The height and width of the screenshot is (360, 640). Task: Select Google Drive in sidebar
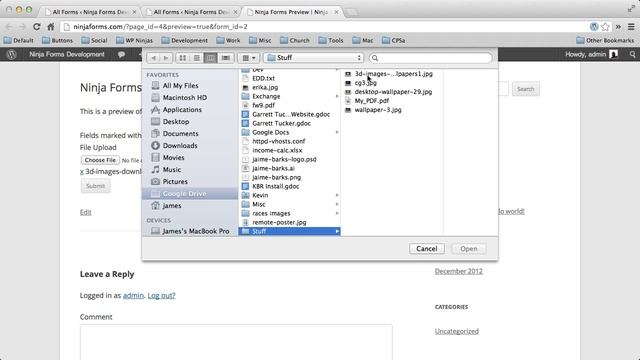[190, 193]
